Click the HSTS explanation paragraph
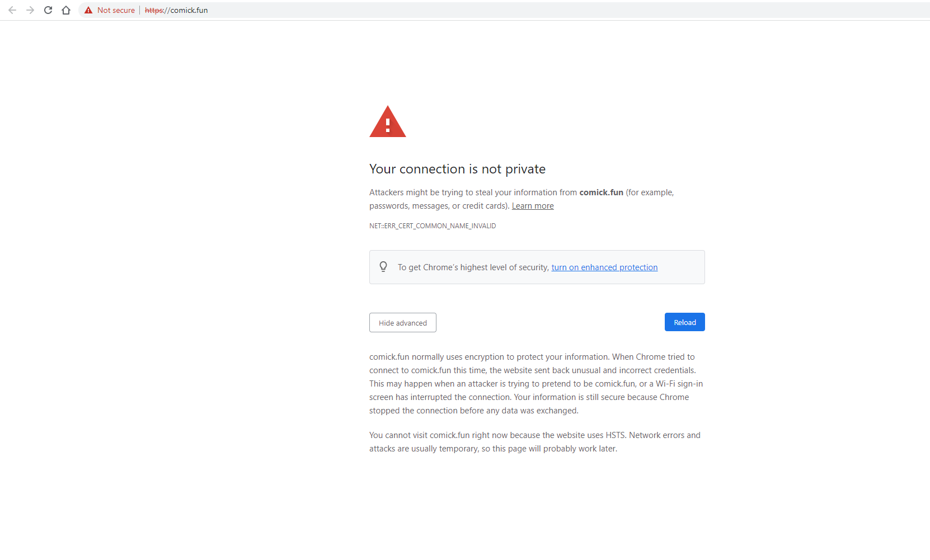The image size is (930, 560). coord(534,441)
